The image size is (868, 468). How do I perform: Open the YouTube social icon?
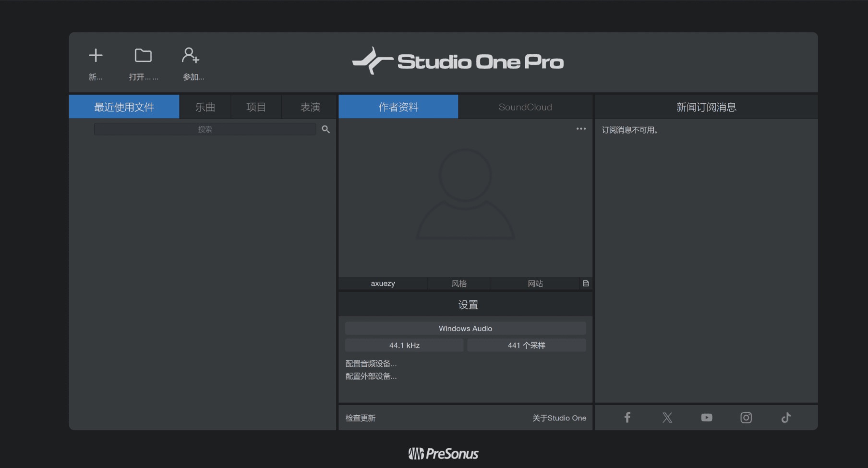[707, 418]
